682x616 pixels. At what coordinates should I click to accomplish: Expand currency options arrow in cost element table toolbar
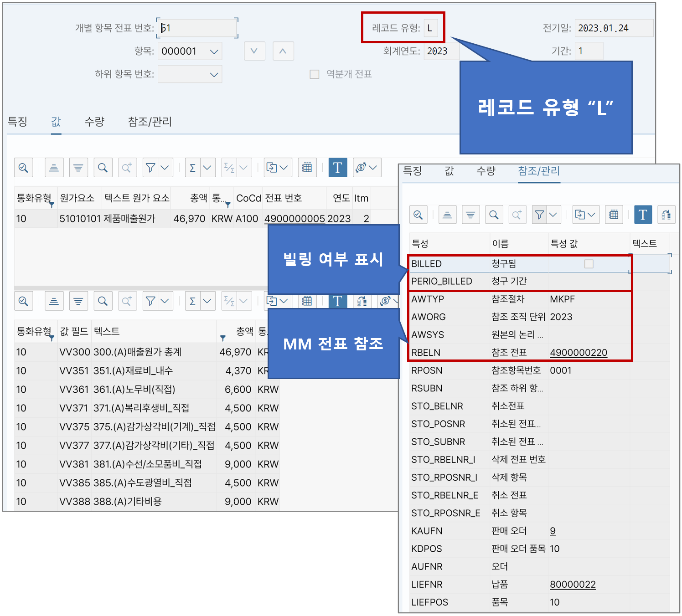pyautogui.click(x=374, y=168)
